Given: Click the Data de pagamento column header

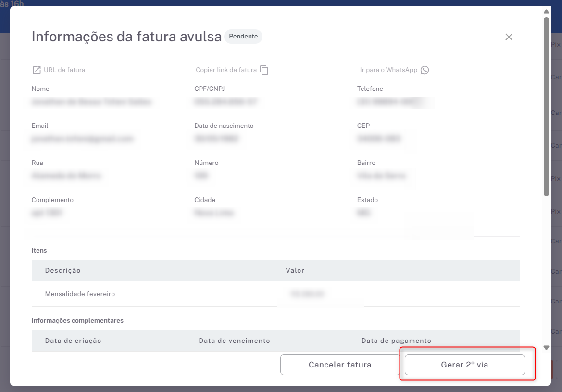Looking at the screenshot, I should 396,341.
